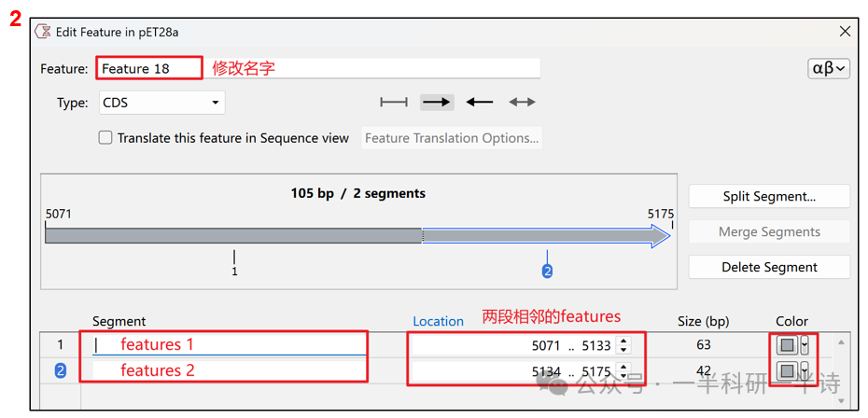Click the segment list scrollbar up arrow
The height and width of the screenshot is (418, 868).
click(x=841, y=342)
